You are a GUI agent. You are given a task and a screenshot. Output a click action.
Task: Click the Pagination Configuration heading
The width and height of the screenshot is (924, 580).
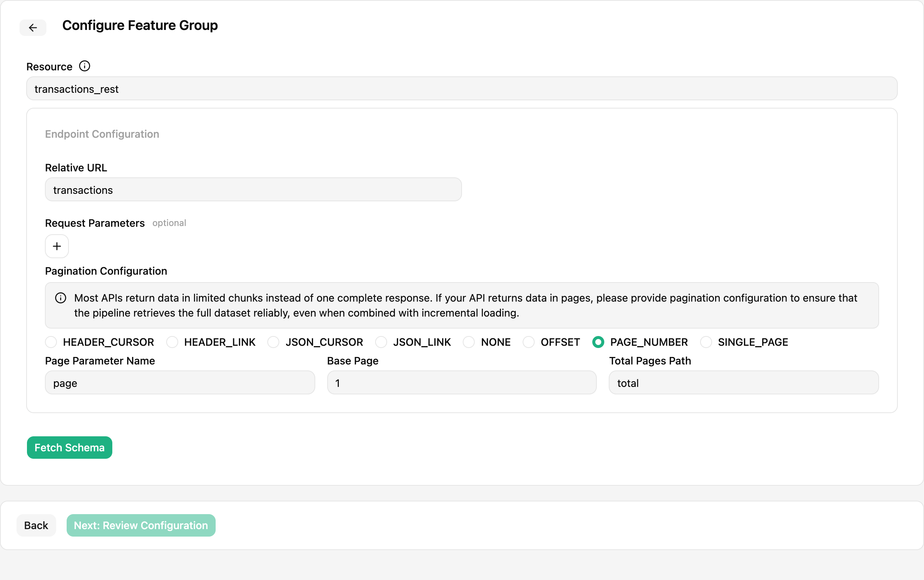[106, 271]
